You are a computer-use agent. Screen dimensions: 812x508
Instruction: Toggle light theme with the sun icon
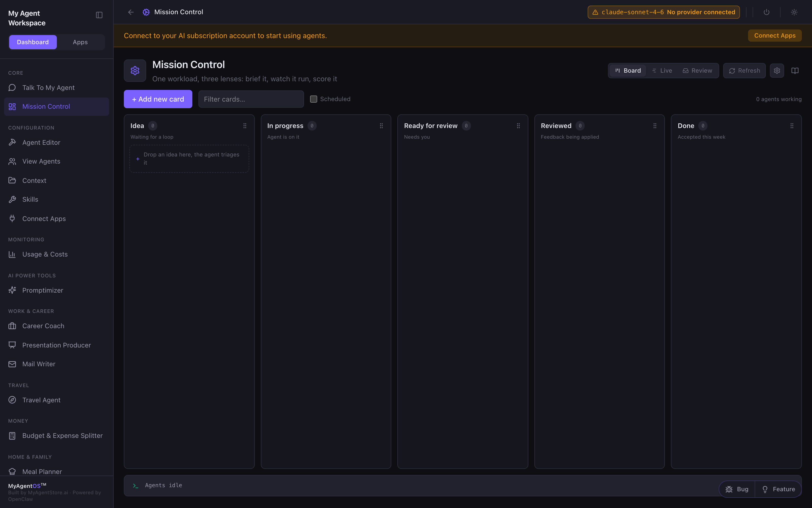794,12
